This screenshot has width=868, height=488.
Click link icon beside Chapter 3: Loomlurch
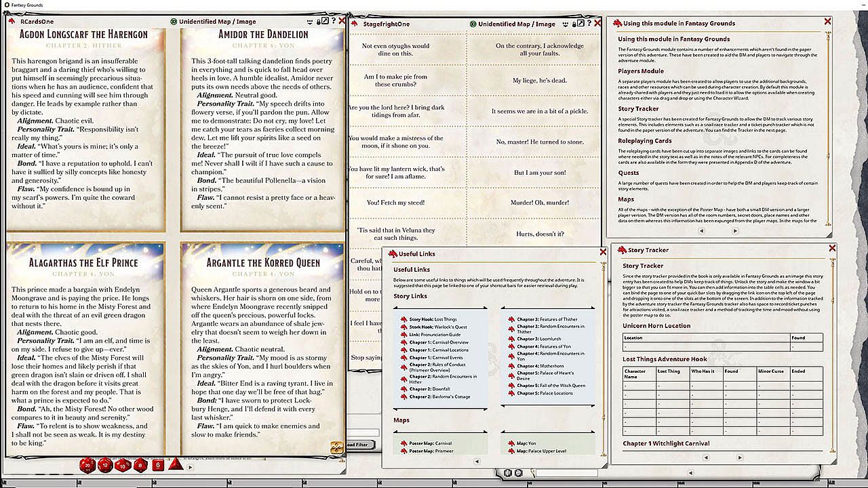512,339
